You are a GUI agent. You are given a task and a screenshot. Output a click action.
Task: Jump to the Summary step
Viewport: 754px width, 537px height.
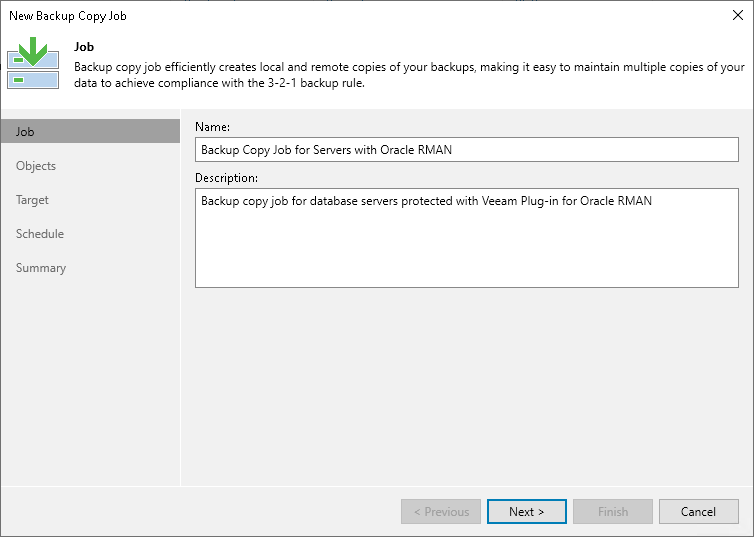click(x=41, y=268)
